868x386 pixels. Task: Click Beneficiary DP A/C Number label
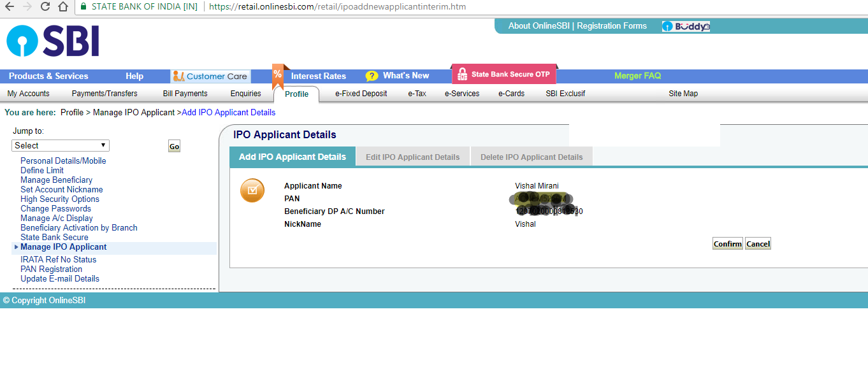335,211
